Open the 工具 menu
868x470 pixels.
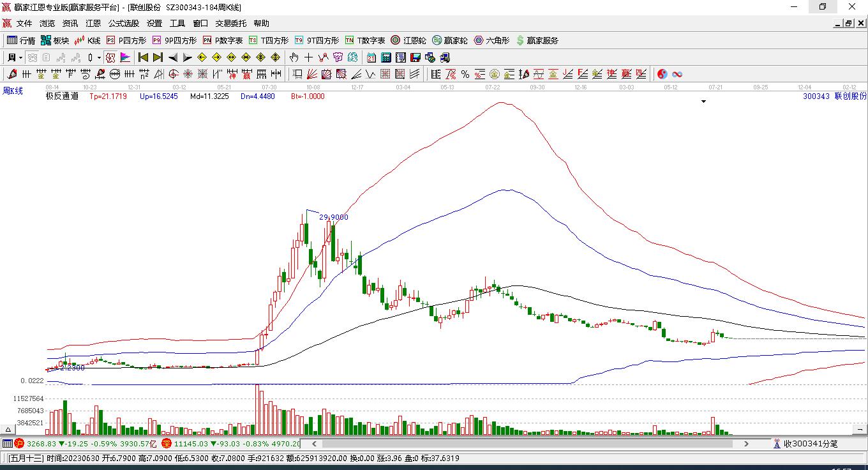[177, 24]
